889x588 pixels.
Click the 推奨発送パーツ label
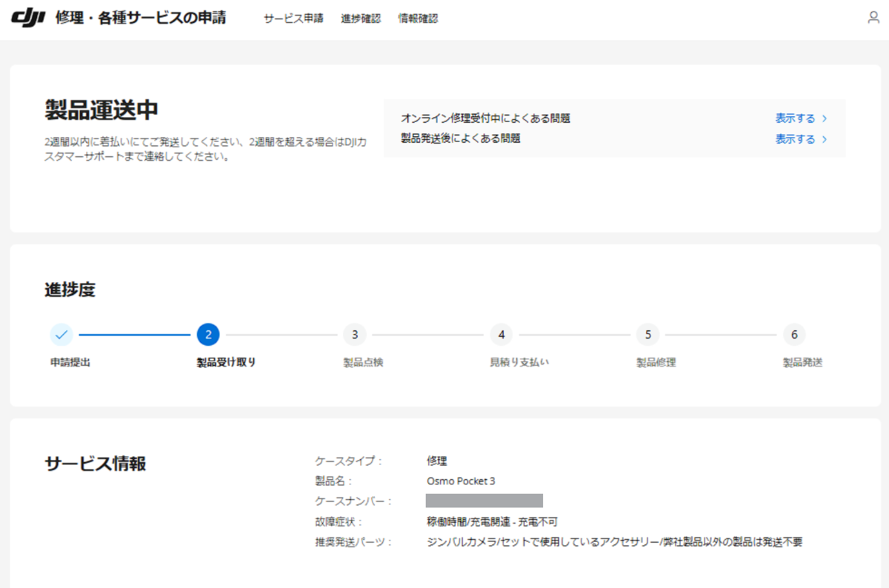pos(353,542)
